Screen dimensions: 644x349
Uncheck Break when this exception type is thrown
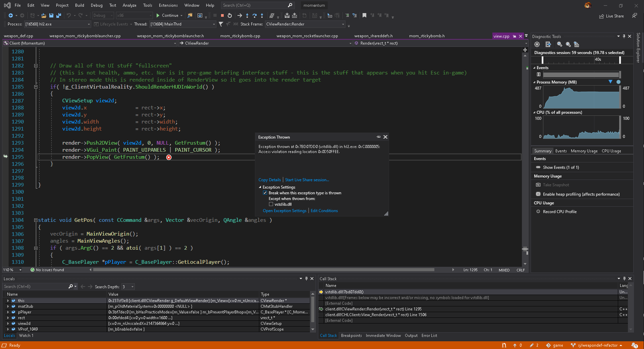click(x=265, y=193)
